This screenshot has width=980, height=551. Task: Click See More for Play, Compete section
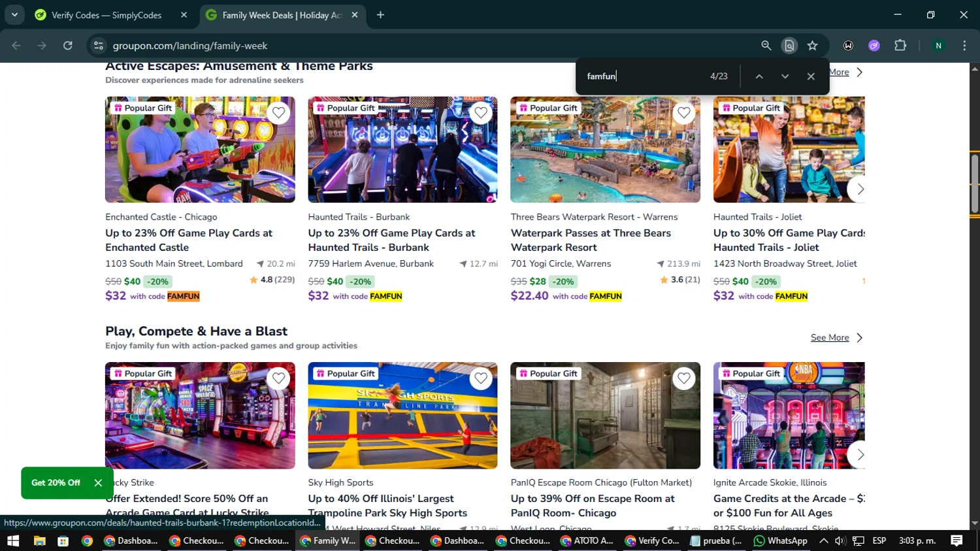pos(830,338)
